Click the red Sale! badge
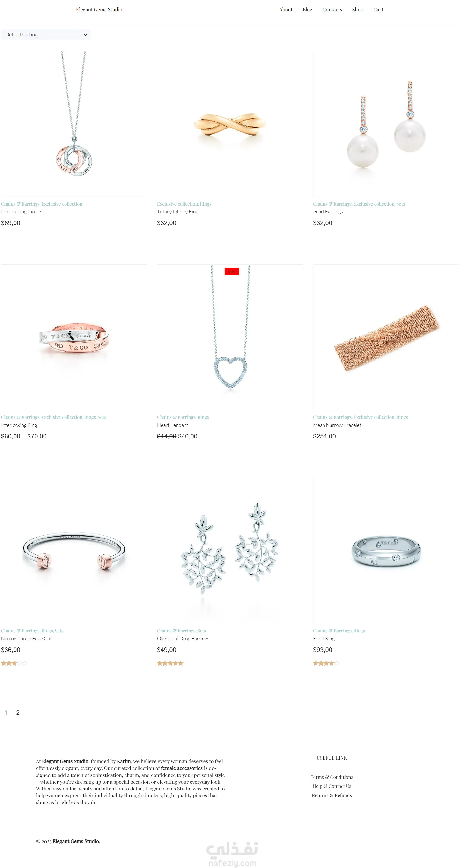This screenshot has height=868, width=464. [232, 272]
